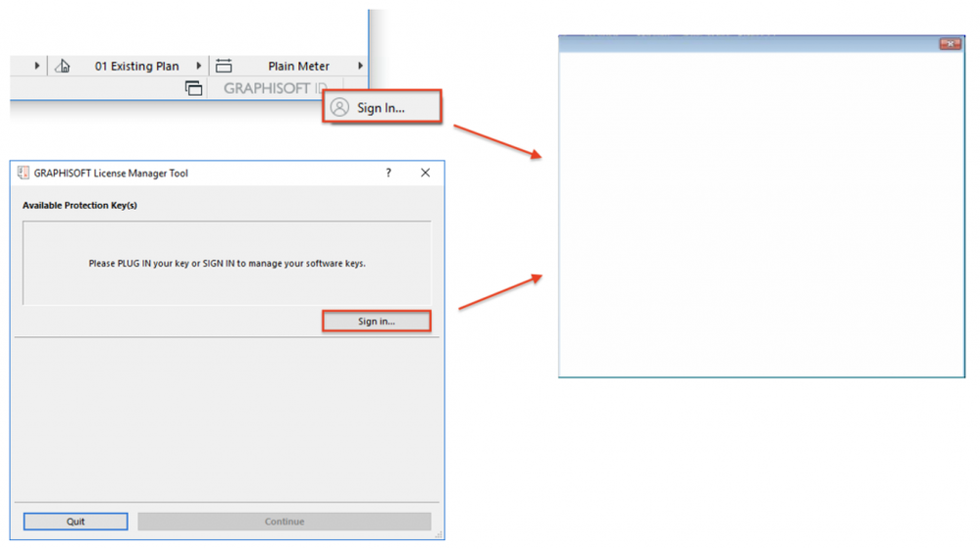Click the Quit button
The image size is (980, 549).
point(76,521)
